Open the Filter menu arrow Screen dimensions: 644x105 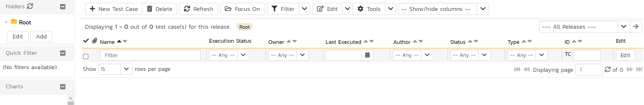pyautogui.click(x=305, y=9)
